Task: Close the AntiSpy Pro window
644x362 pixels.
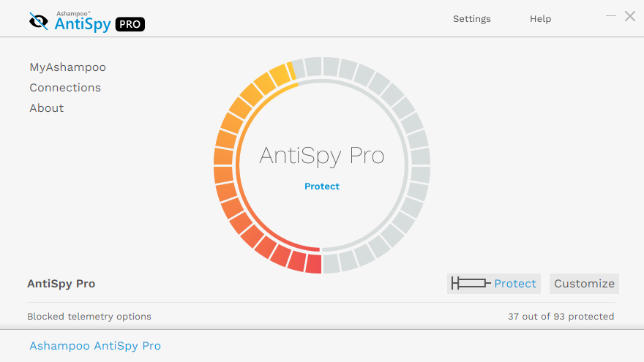Action: 629,16
